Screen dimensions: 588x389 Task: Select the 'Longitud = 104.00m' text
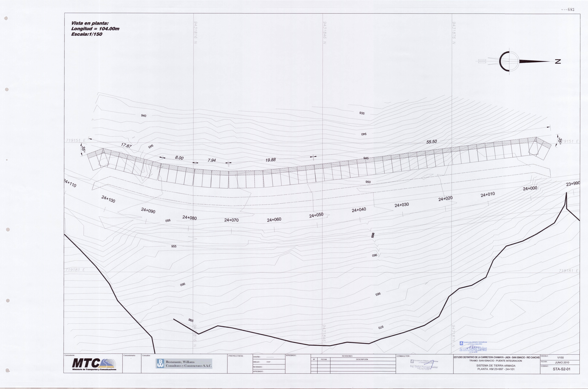[x=95, y=29]
